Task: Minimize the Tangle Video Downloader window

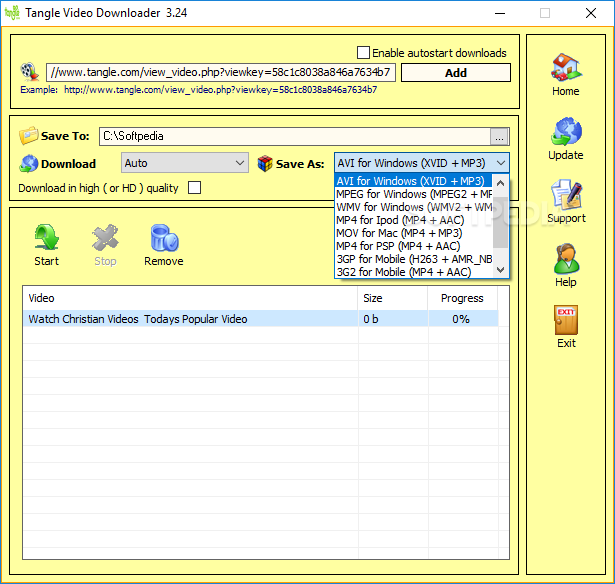Action: (500, 13)
